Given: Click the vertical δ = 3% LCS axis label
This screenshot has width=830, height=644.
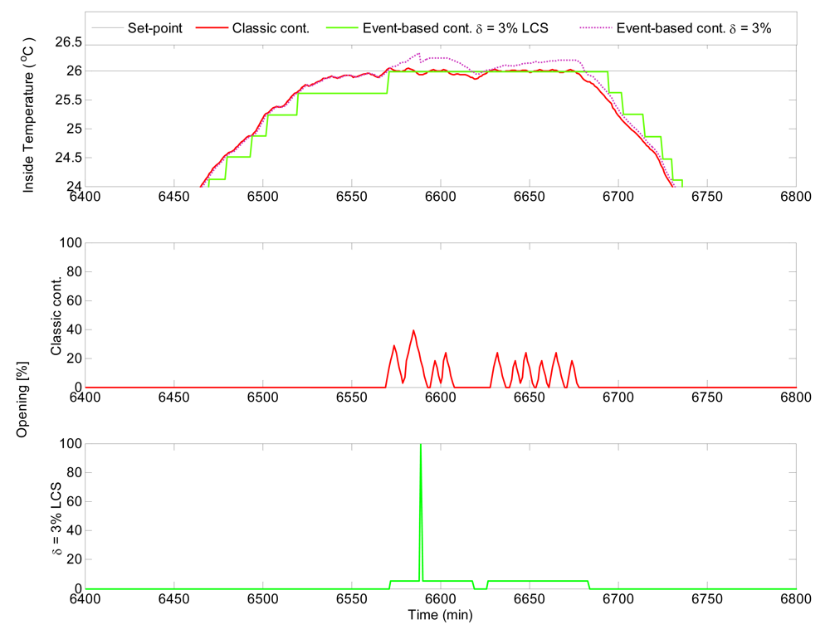Looking at the screenshot, I should 56,520.
